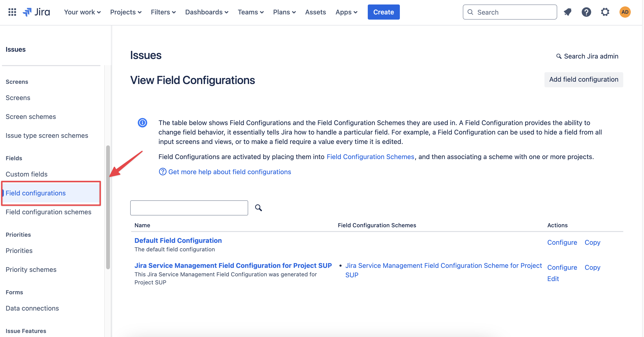The width and height of the screenshot is (644, 337).
Task: Click Search Jira admin
Action: (x=587, y=56)
